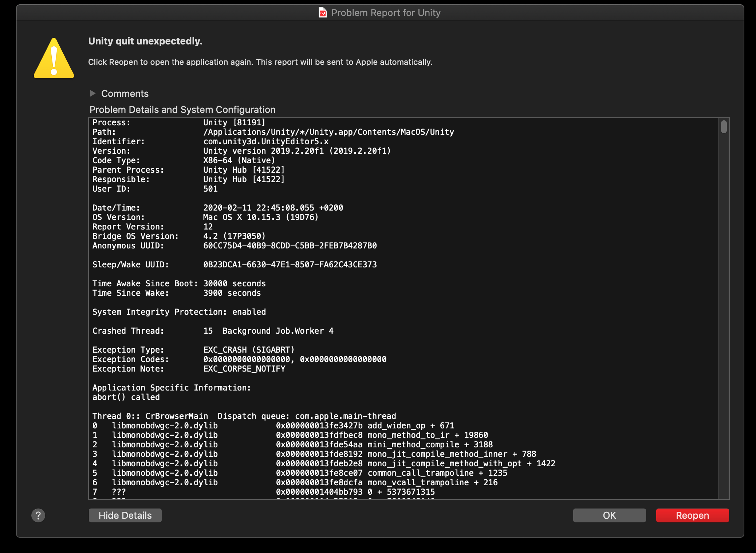Click the User ID 501 line
The height and width of the screenshot is (553, 756).
tap(155, 189)
